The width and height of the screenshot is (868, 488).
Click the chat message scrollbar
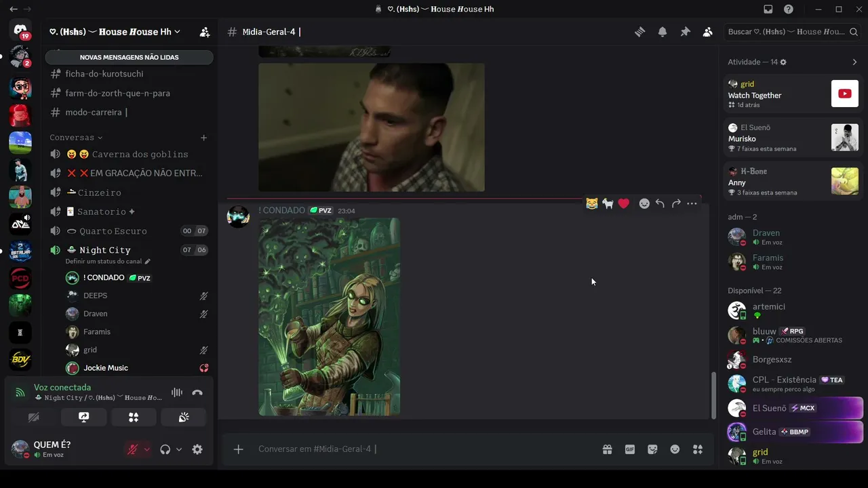[x=713, y=396]
